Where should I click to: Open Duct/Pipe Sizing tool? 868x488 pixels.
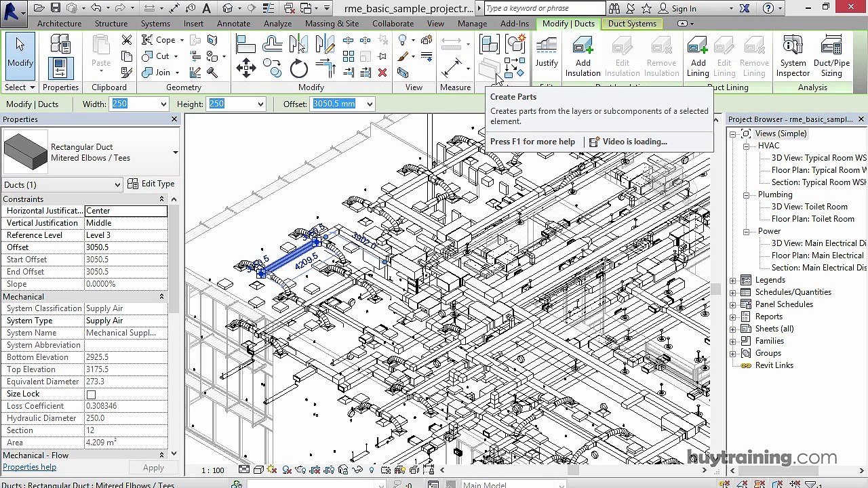[831, 57]
